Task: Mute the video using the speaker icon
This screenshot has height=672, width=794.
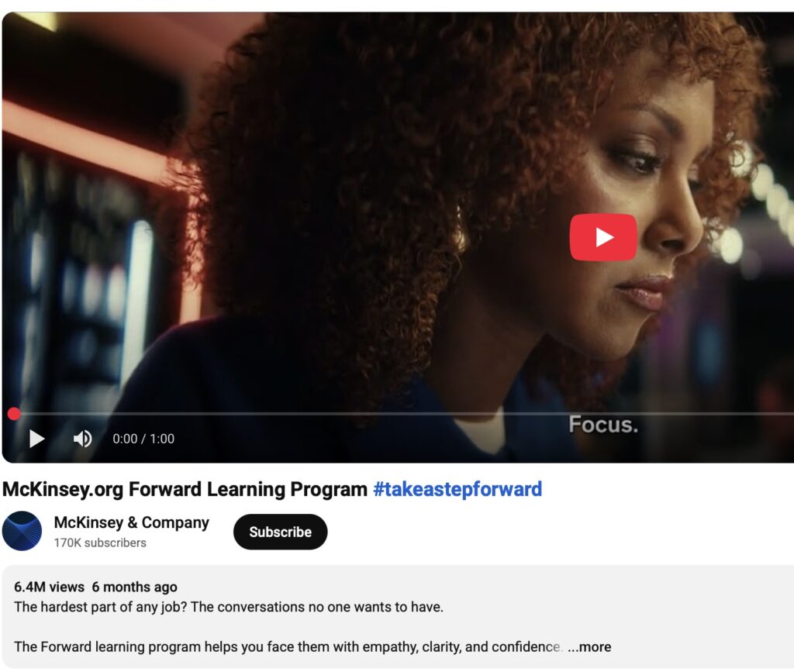Action: 82,439
